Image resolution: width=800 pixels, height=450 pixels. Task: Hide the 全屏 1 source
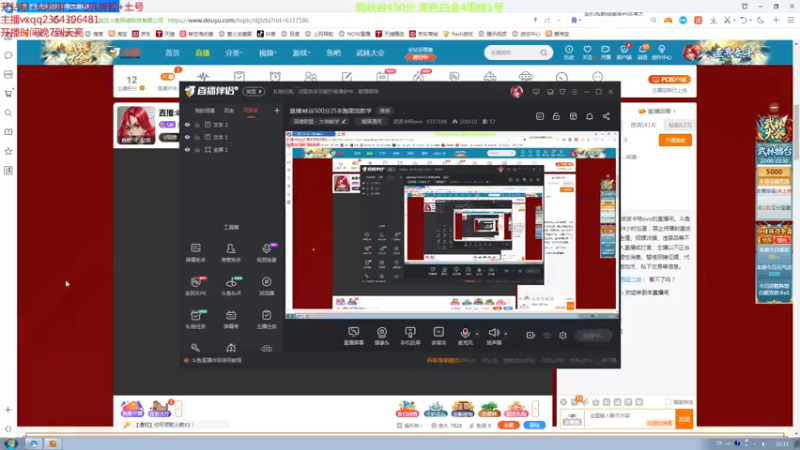pos(187,149)
